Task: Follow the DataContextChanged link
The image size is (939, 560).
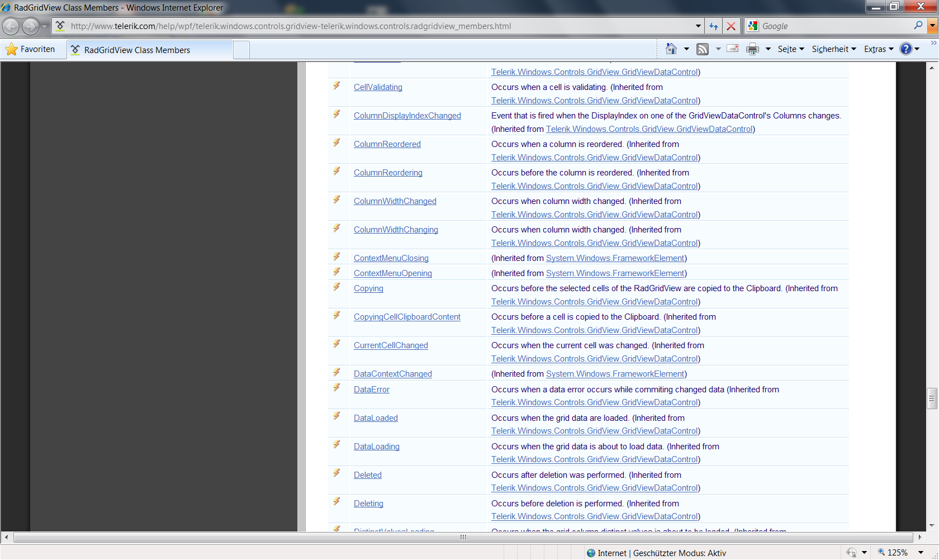Action: coord(393,374)
